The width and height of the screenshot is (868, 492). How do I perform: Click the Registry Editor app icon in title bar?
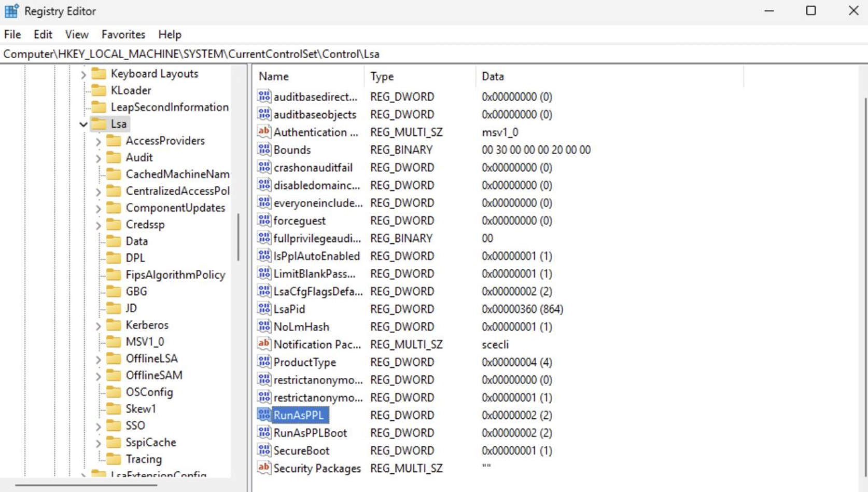pos(11,11)
